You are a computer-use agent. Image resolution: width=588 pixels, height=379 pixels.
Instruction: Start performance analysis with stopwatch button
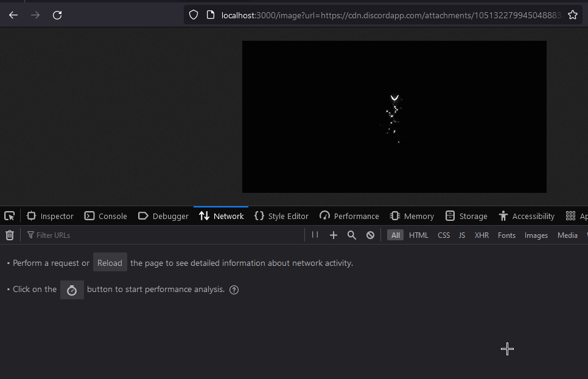(72, 290)
